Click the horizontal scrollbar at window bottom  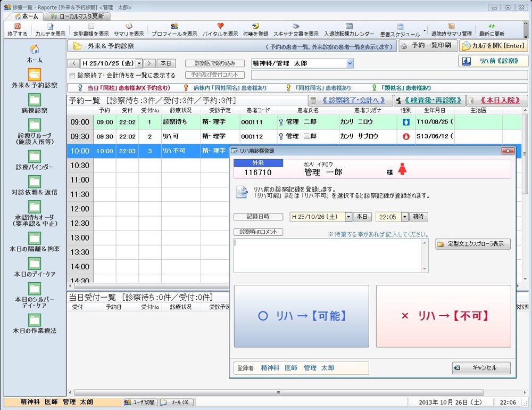pyautogui.click(x=278, y=392)
